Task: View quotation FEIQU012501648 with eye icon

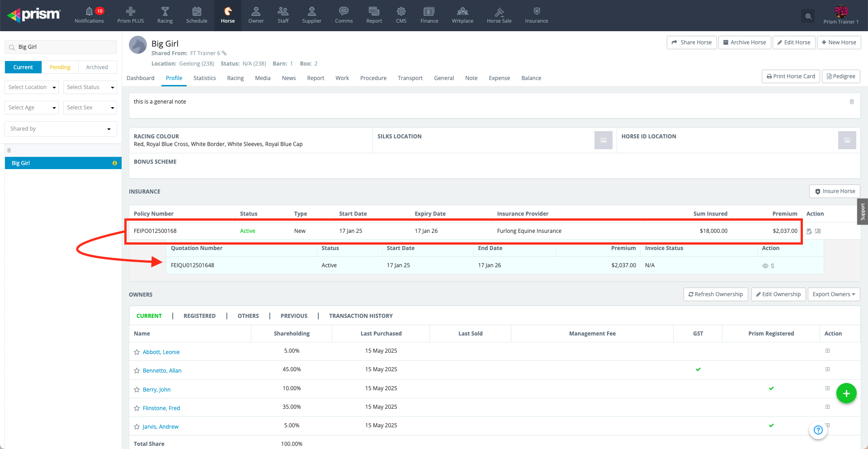Action: [765, 266]
